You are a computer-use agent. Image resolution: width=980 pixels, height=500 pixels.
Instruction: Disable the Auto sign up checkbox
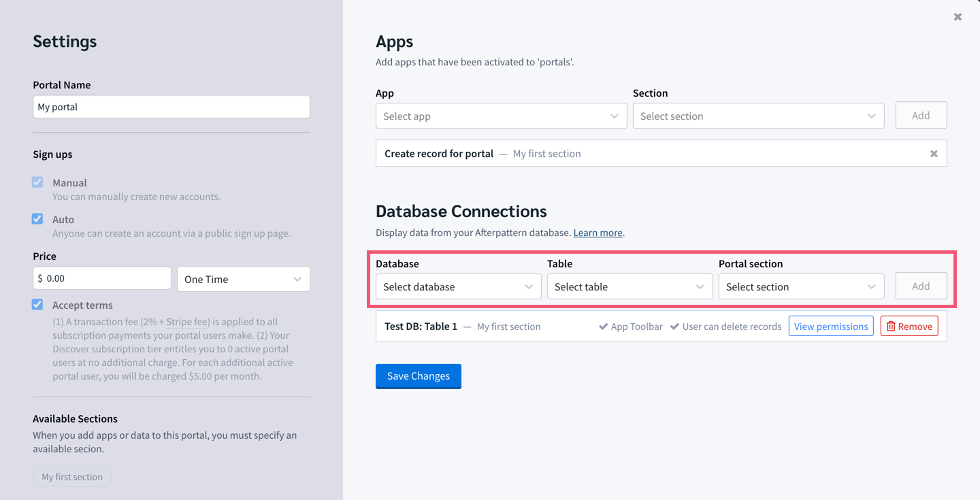coord(37,219)
